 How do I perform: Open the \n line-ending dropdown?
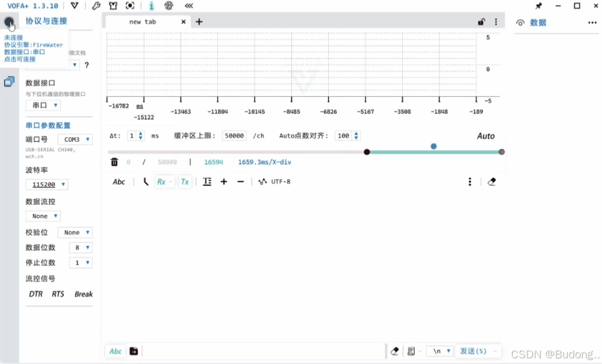tap(439, 351)
